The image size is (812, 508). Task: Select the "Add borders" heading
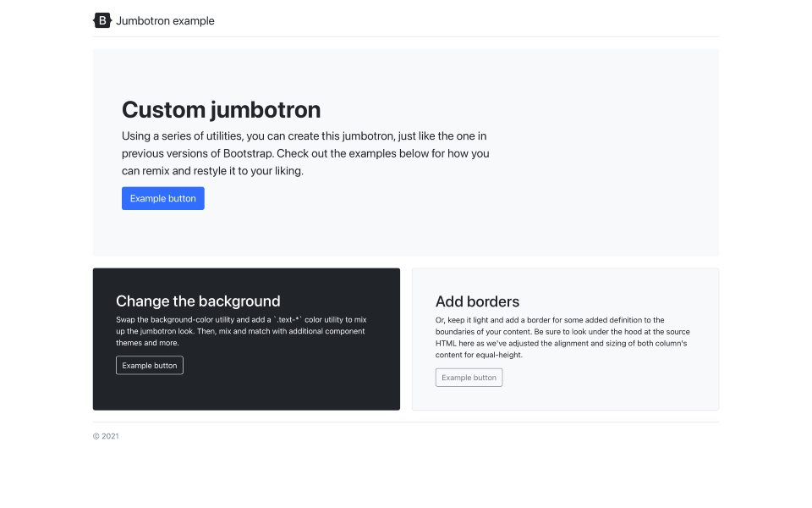click(477, 301)
